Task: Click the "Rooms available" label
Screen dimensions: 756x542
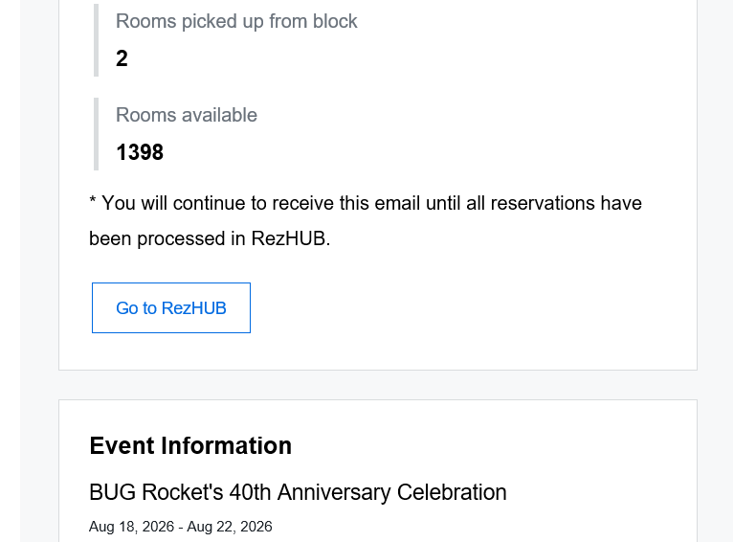Action: click(x=187, y=115)
